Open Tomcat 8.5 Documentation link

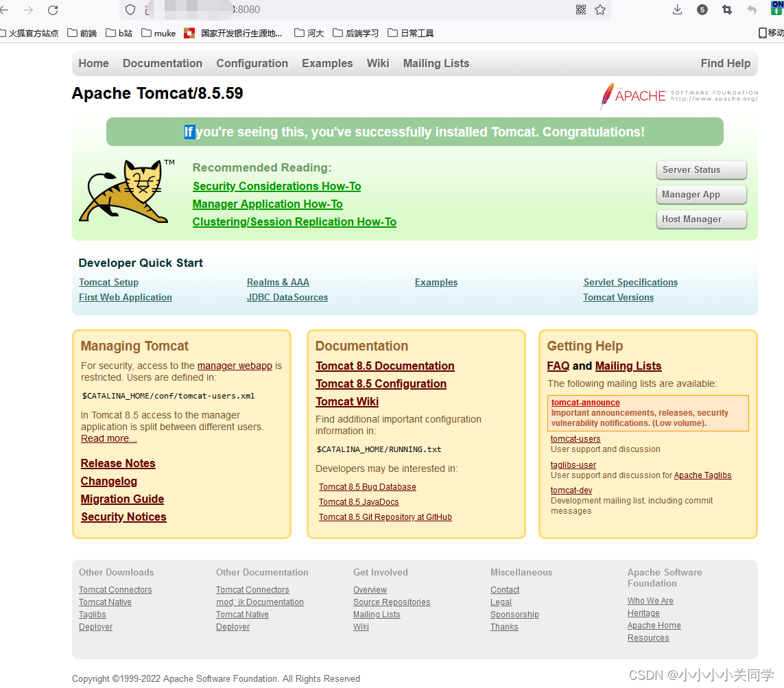coord(385,366)
